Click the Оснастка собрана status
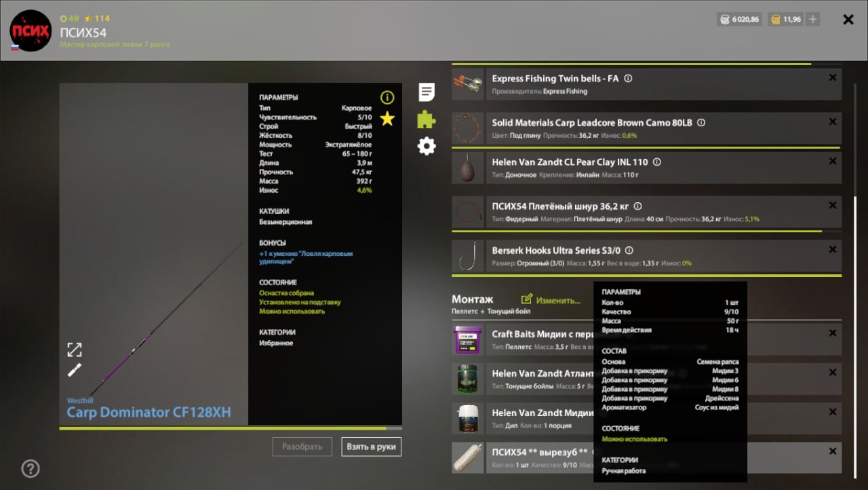This screenshot has height=490, width=868. (x=288, y=293)
